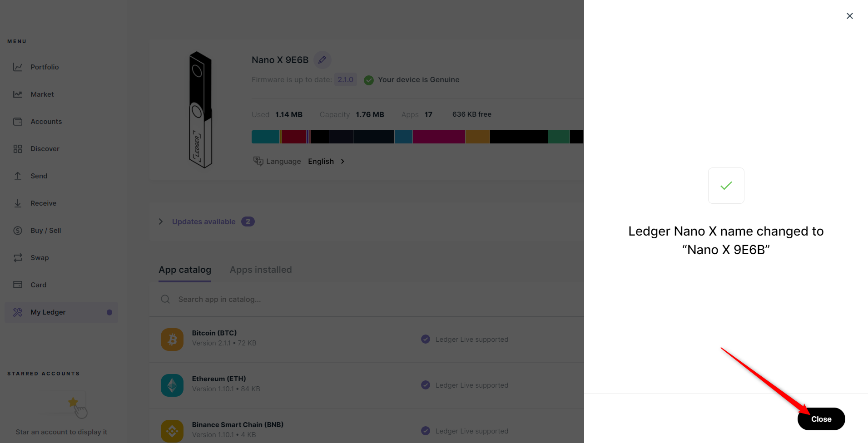Click the Ethereum app icon
This screenshot has height=443, width=868.
tap(172, 385)
